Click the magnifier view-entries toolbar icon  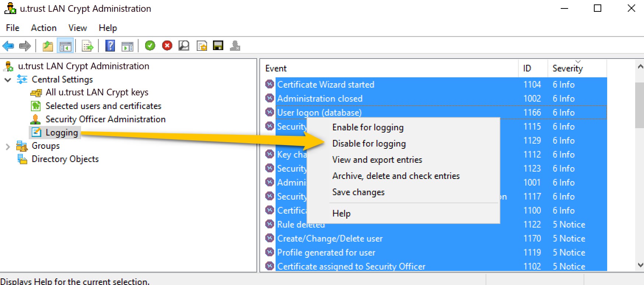click(x=184, y=46)
